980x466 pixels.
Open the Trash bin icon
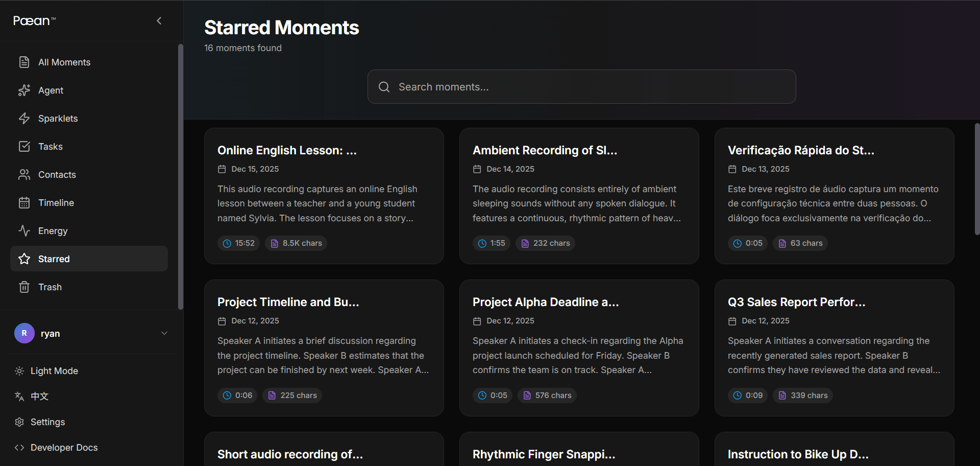coord(24,287)
